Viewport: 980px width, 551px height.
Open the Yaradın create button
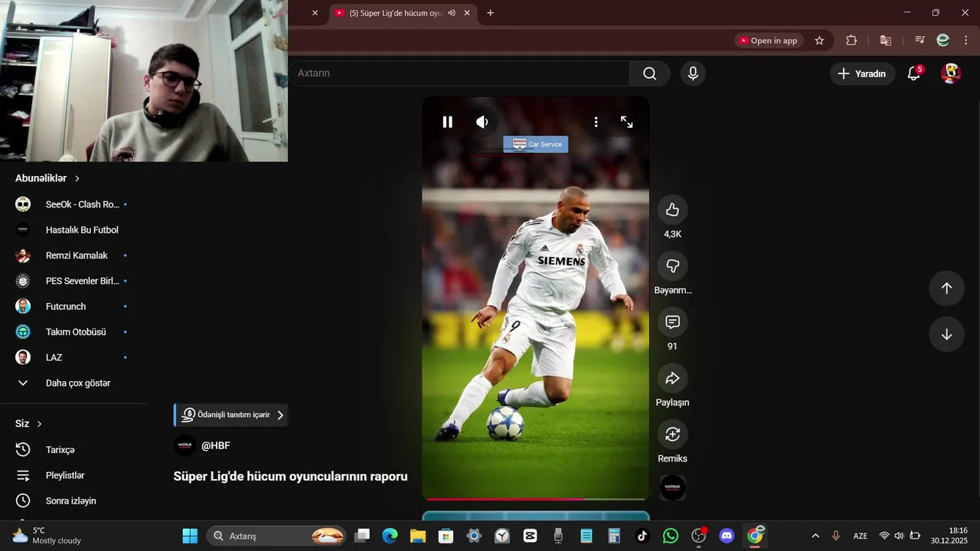(x=862, y=73)
